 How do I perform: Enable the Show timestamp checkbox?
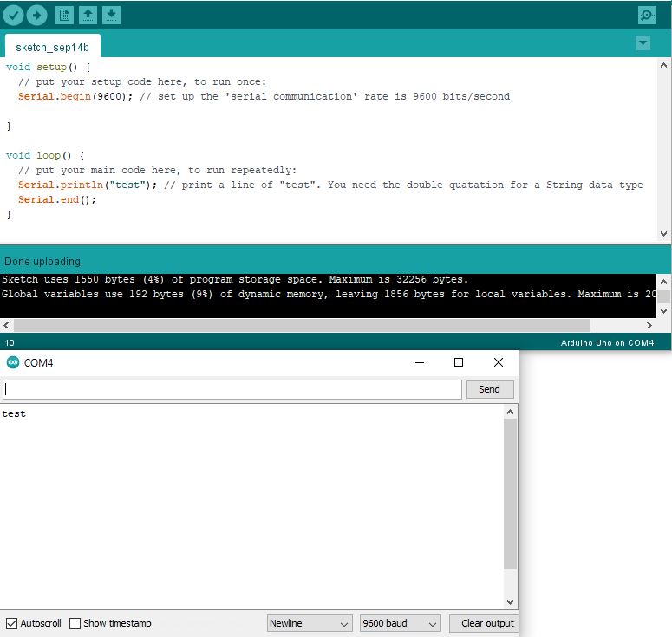75,623
